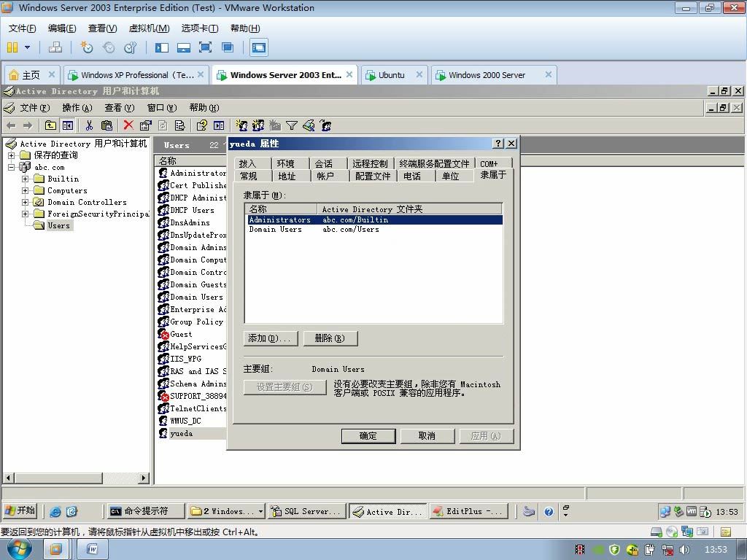This screenshot has width=747, height=560.
Task: Click the tree pane horizontal scrollbar thumb
Action: click(58, 478)
